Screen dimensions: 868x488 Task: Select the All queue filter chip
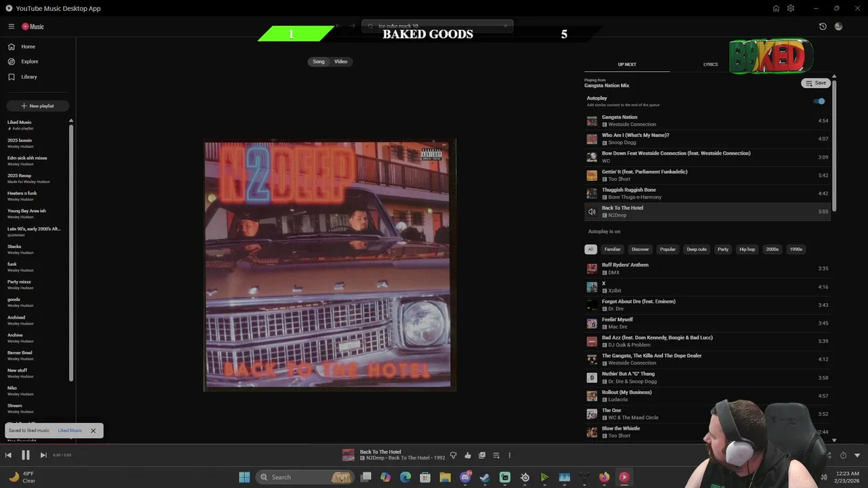pos(591,249)
